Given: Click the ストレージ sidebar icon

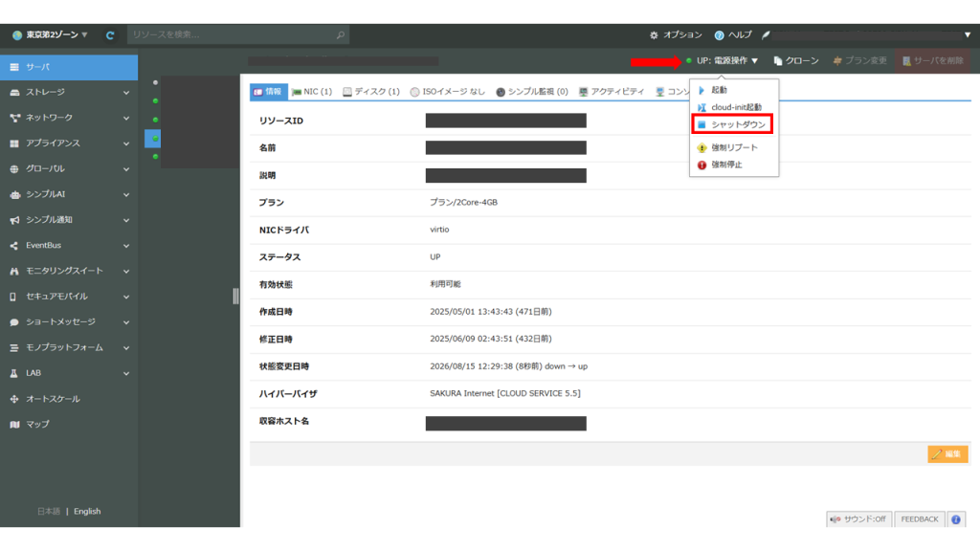Looking at the screenshot, I should click(14, 93).
